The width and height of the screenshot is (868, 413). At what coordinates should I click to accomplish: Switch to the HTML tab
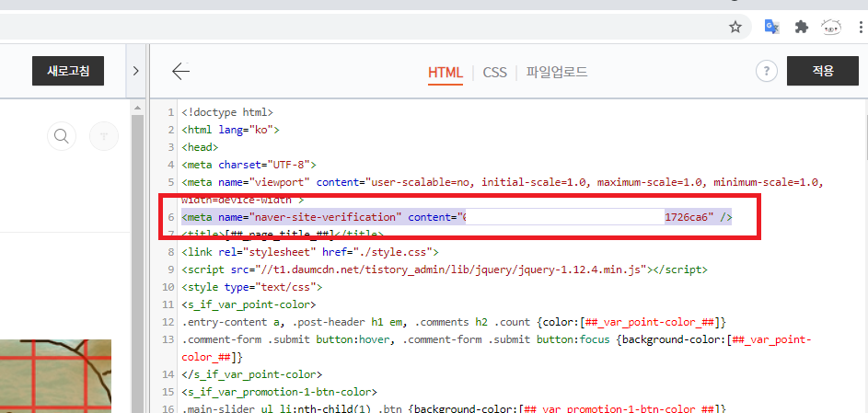(x=446, y=73)
